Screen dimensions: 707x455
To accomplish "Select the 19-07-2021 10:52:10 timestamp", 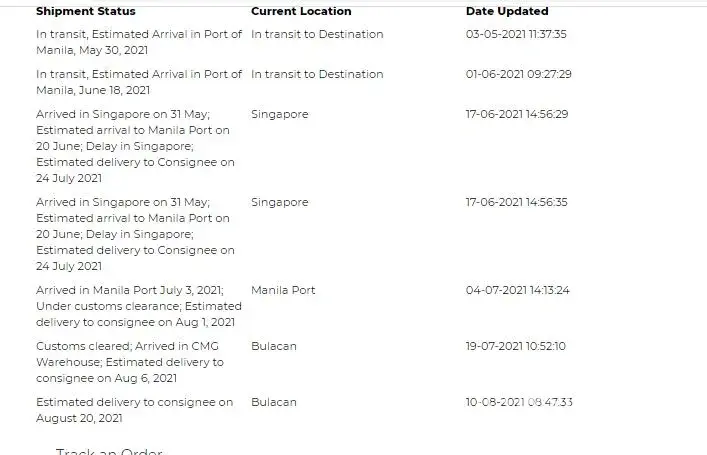I will pos(516,346).
